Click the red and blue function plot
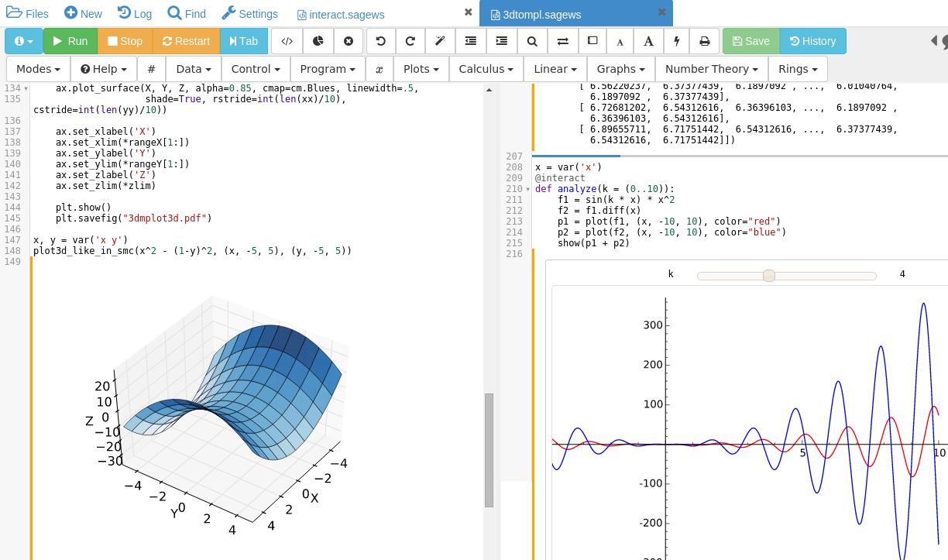The height and width of the screenshot is (560, 948). [750, 422]
